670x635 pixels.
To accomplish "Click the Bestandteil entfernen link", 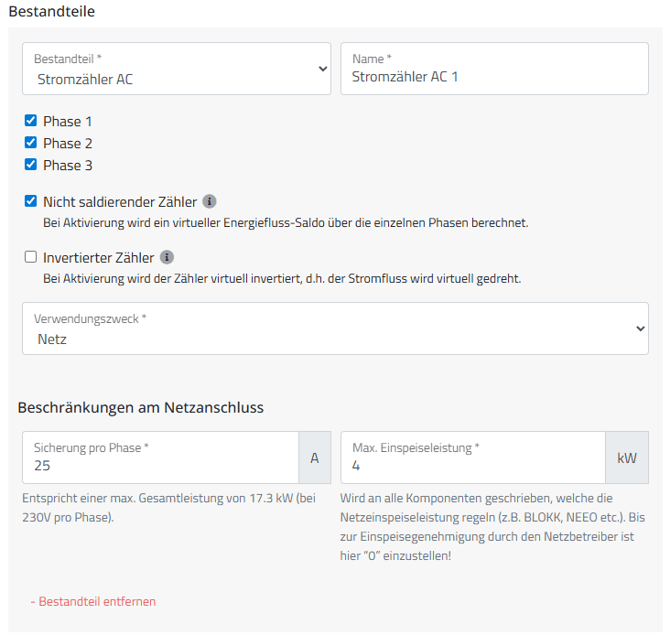I will tap(93, 601).
